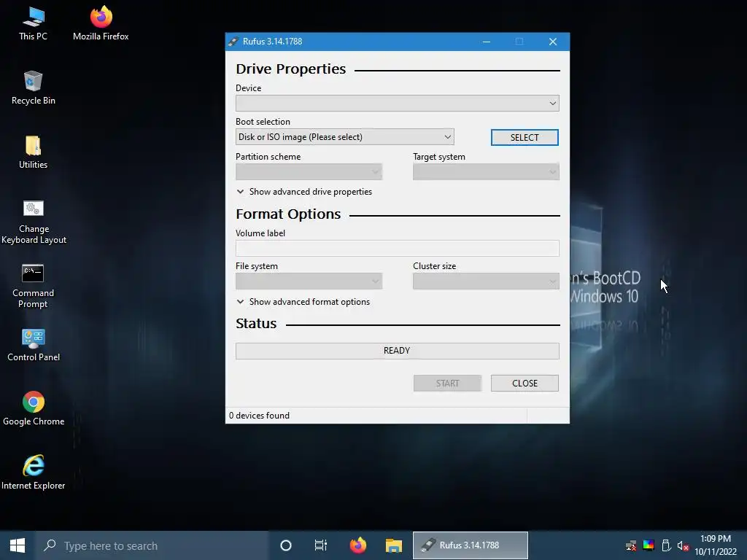
Task: Open File Explorer from the taskbar
Action: click(x=394, y=545)
